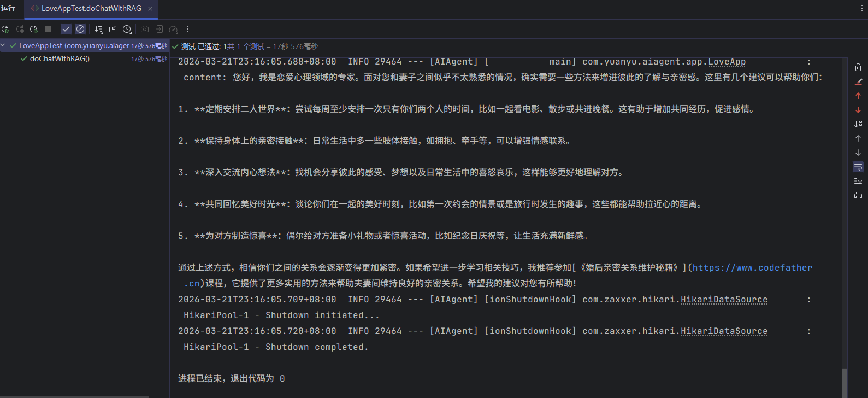Toggle show passed tests checkmark
The image size is (868, 398).
pos(66,29)
